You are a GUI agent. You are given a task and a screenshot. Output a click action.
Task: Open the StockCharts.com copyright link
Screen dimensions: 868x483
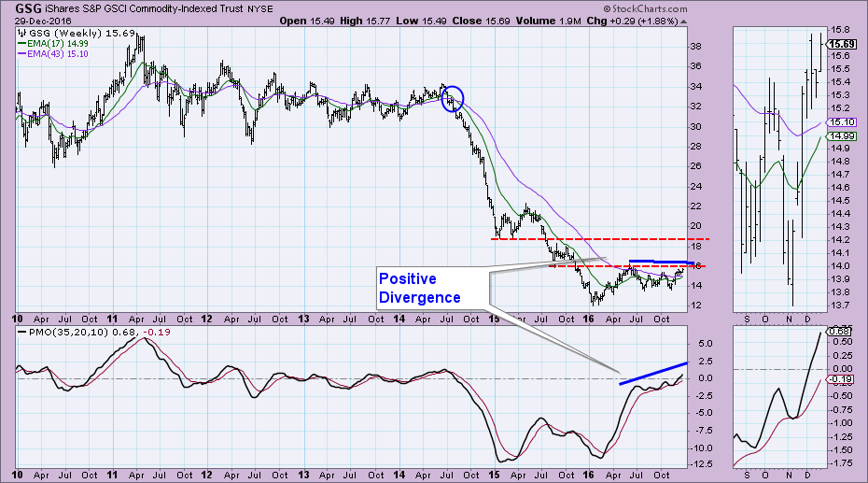[x=646, y=8]
